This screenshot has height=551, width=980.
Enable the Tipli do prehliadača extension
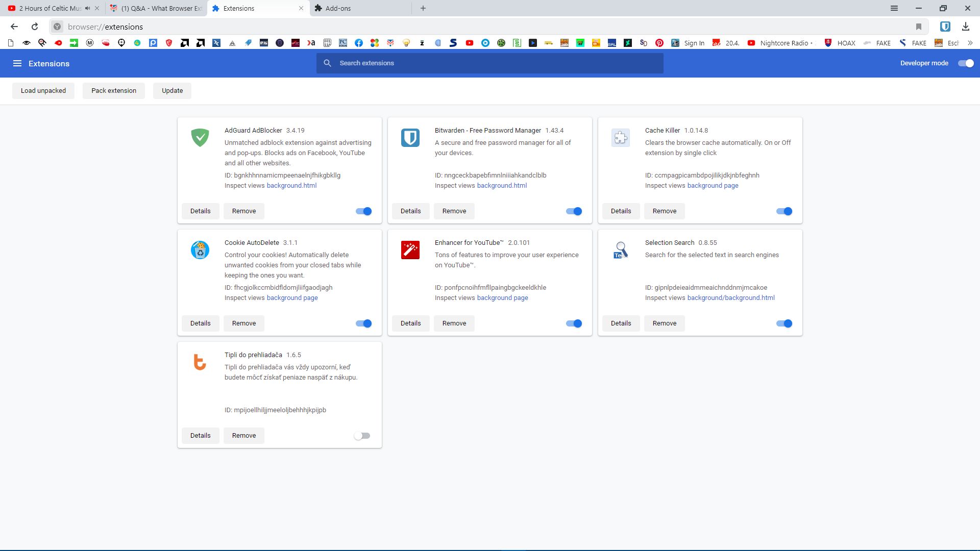coord(362,436)
